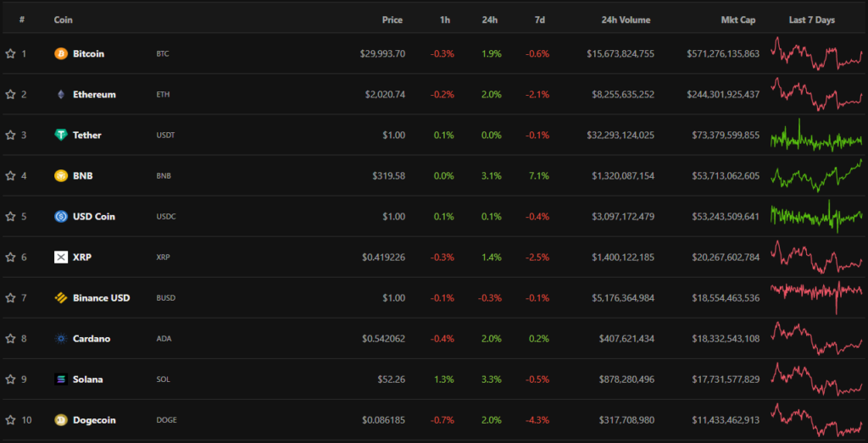Viewport: 868px width, 443px height.
Task: Favorite Solana with its star
Action: (10, 379)
